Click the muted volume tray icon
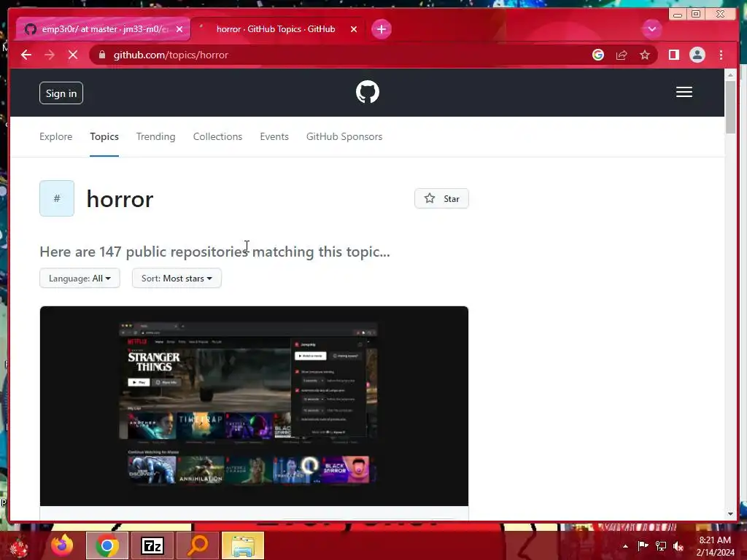Screen dimensions: 747x560 tap(678, 546)
